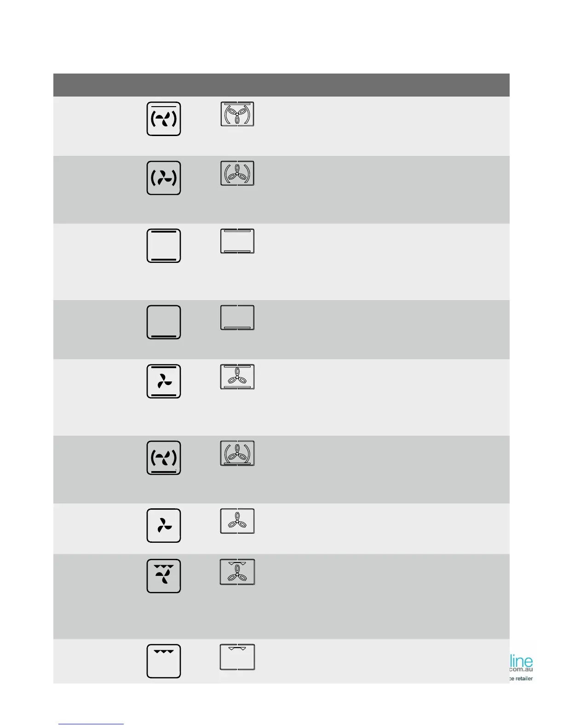
Task: Select the bold bottom element only icon
Action: click(x=163, y=322)
